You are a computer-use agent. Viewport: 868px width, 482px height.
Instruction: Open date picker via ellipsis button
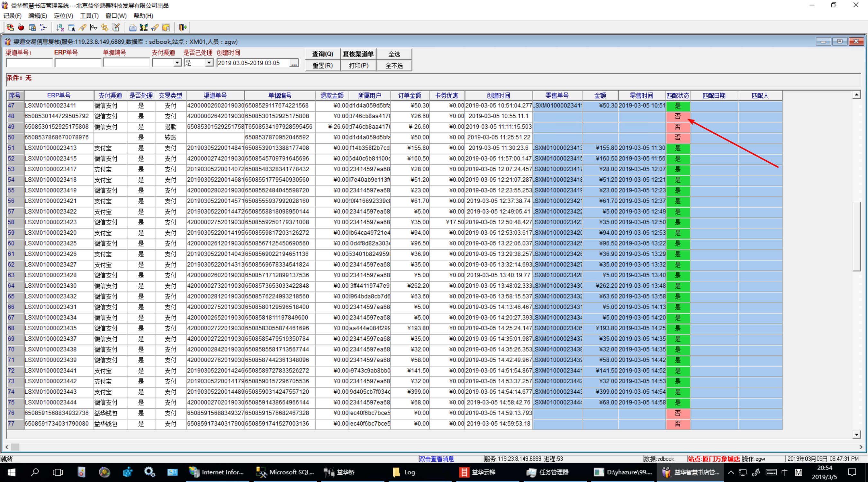click(294, 63)
